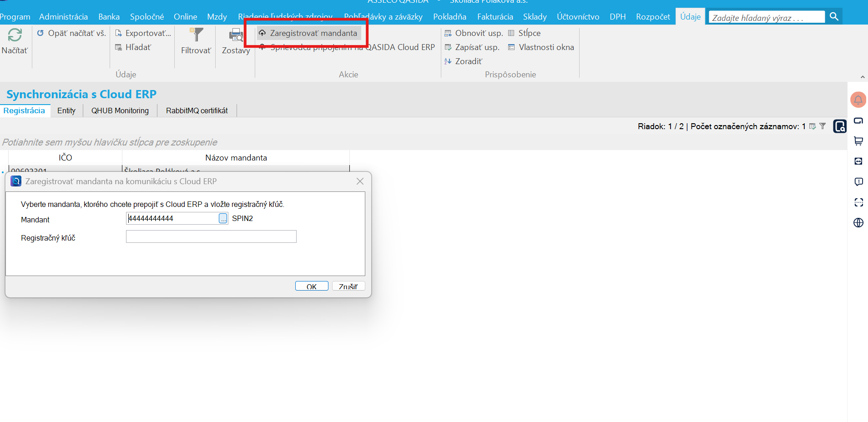
Task: Click Zoradiť sort option
Action: [x=463, y=61]
